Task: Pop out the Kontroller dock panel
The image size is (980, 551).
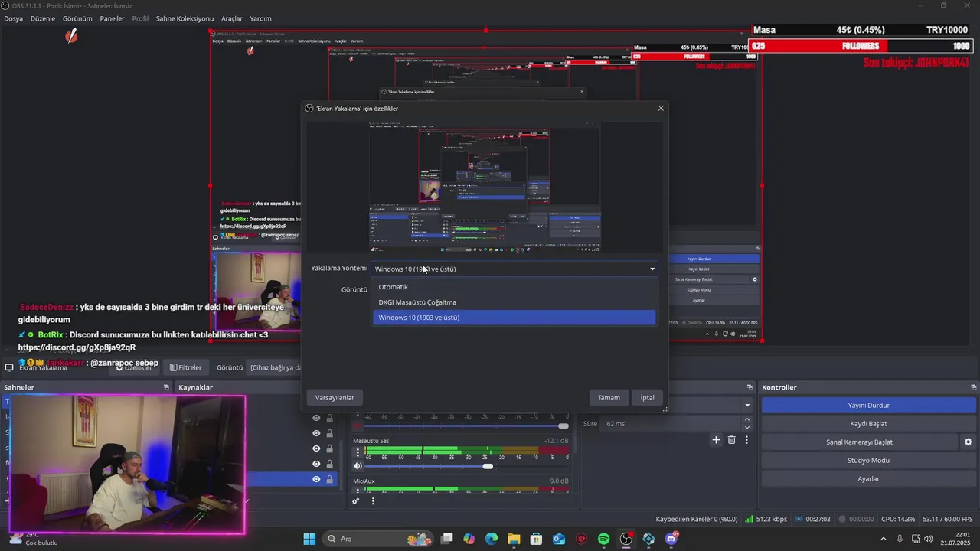Action: (x=973, y=387)
